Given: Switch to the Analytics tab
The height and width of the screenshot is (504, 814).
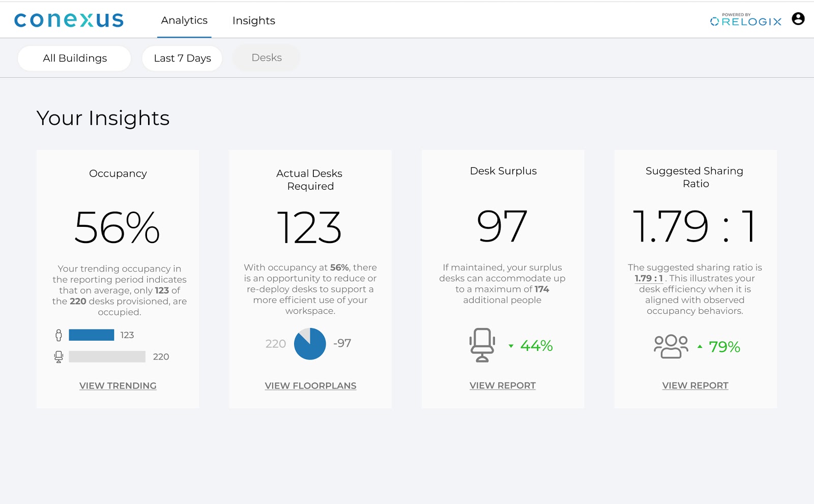Looking at the screenshot, I should coord(184,20).
